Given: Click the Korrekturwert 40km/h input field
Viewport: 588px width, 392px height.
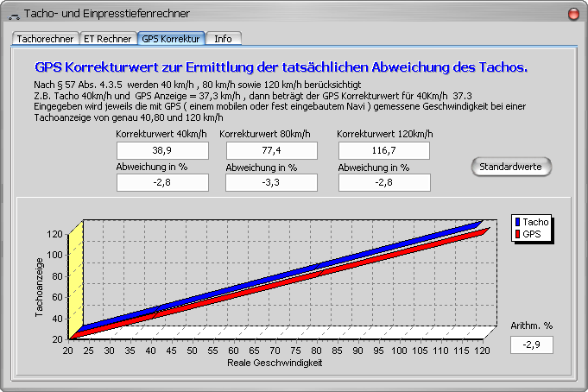Looking at the screenshot, I should click(x=162, y=150).
